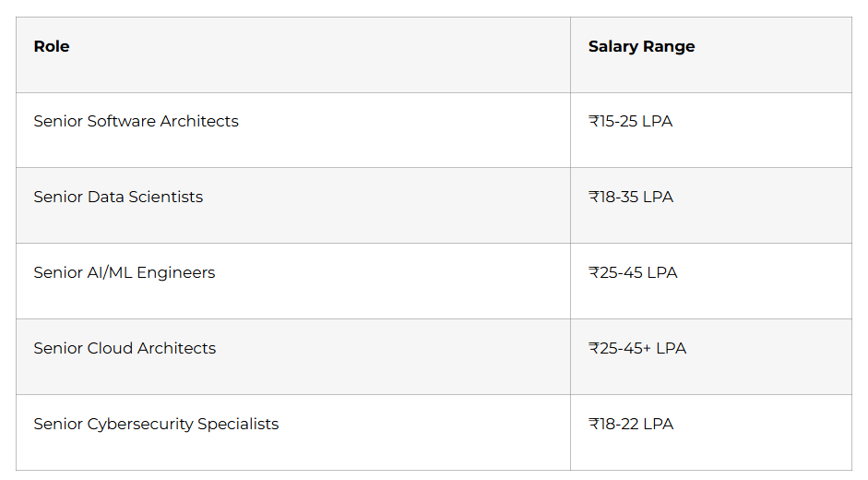Click the ₹18-35 LPA salary value
Image resolution: width=868 pixels, height=480 pixels.
pyautogui.click(x=631, y=197)
